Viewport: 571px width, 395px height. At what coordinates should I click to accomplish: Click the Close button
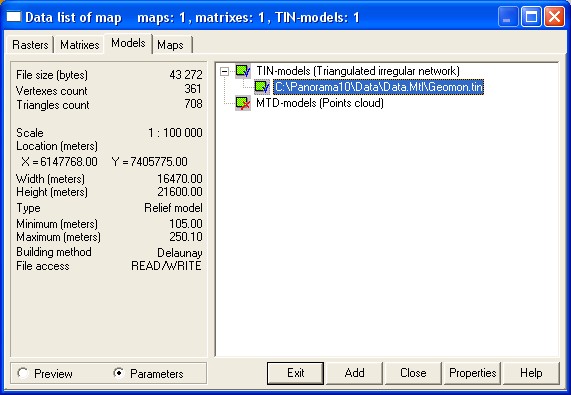coord(413,373)
